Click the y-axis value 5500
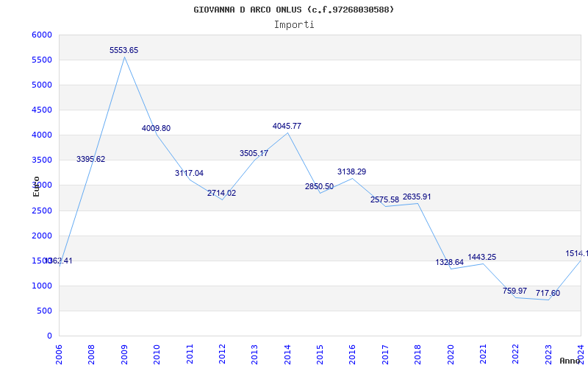The image size is (588, 368). 42,60
